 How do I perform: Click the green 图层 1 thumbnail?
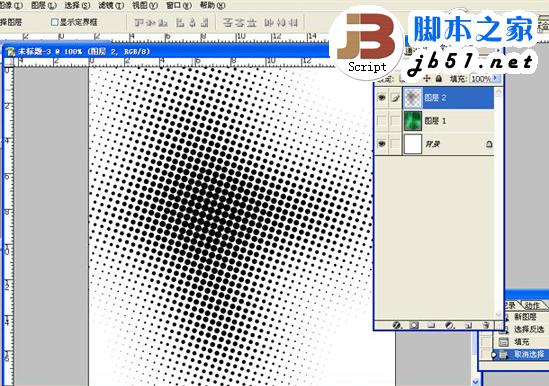click(x=412, y=121)
